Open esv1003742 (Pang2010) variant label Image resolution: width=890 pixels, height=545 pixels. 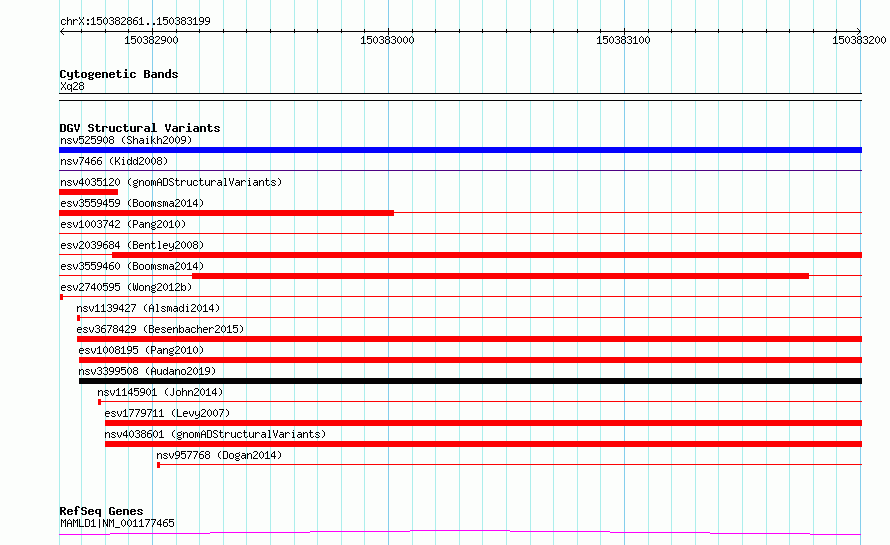click(x=123, y=224)
